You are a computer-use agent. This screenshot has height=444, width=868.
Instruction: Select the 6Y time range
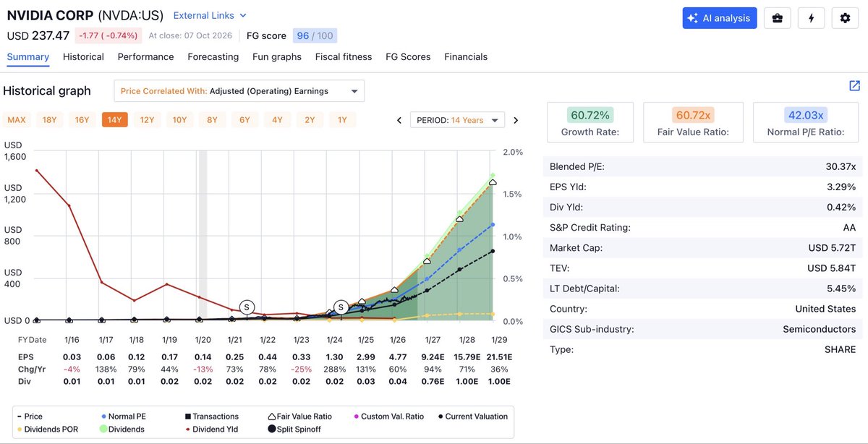click(x=244, y=120)
